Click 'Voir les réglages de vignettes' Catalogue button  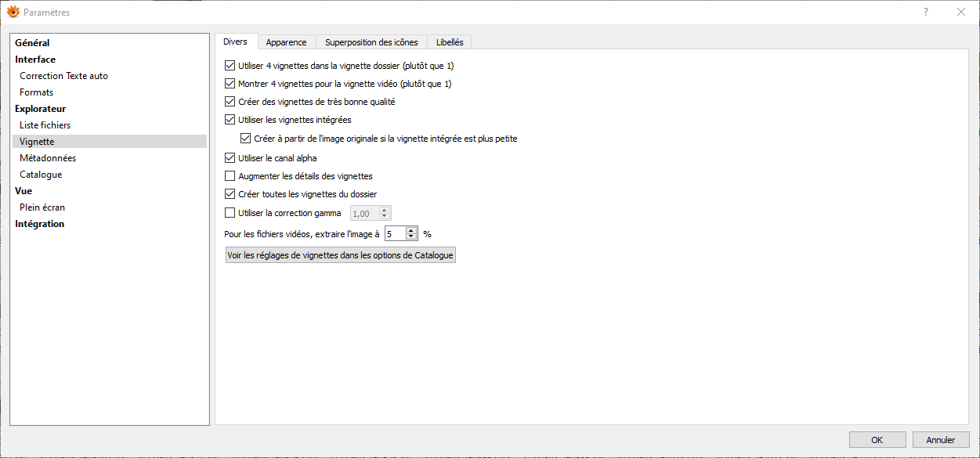tap(340, 255)
